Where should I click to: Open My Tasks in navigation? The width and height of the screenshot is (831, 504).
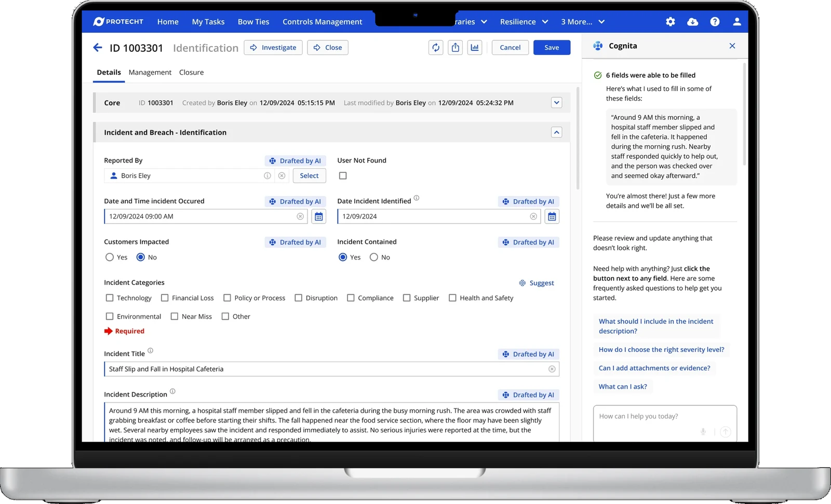pyautogui.click(x=208, y=22)
